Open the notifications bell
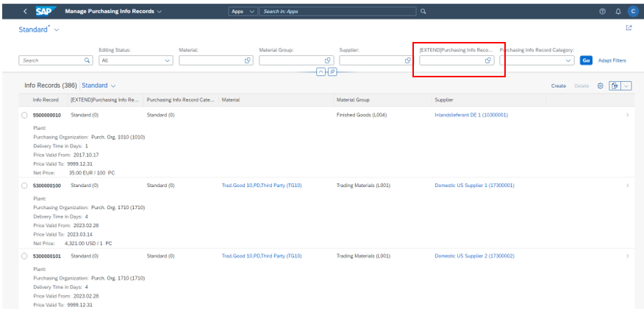Viewport: 644px width, 310px height. pyautogui.click(x=618, y=12)
